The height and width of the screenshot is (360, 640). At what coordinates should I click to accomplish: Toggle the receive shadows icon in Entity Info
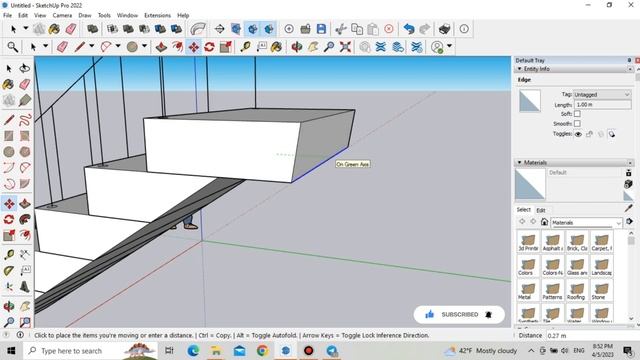(600, 134)
